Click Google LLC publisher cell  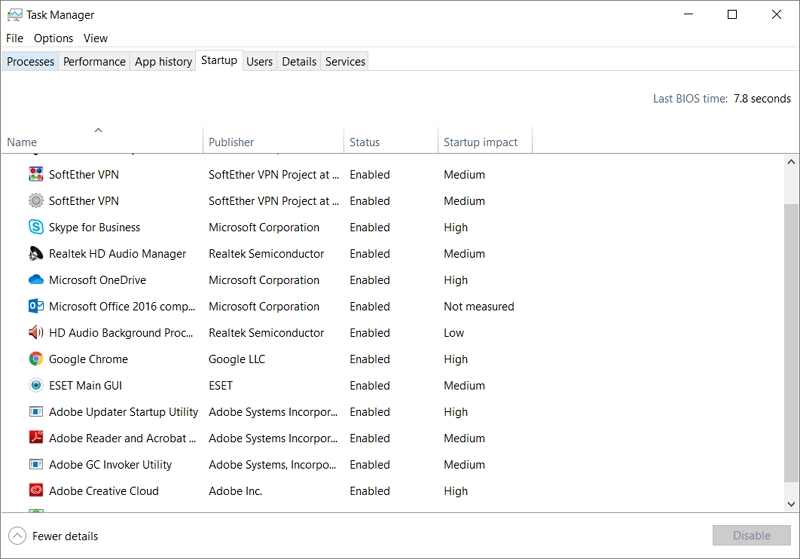click(x=237, y=360)
